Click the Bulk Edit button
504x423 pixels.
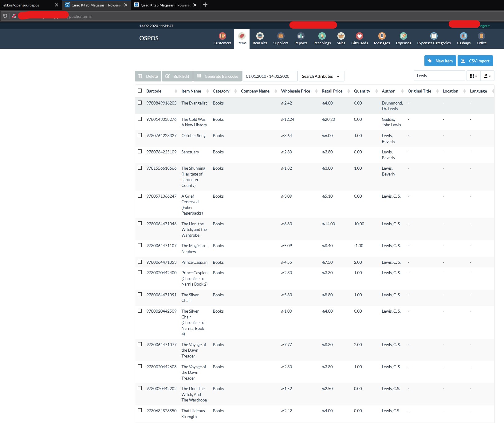[177, 76]
